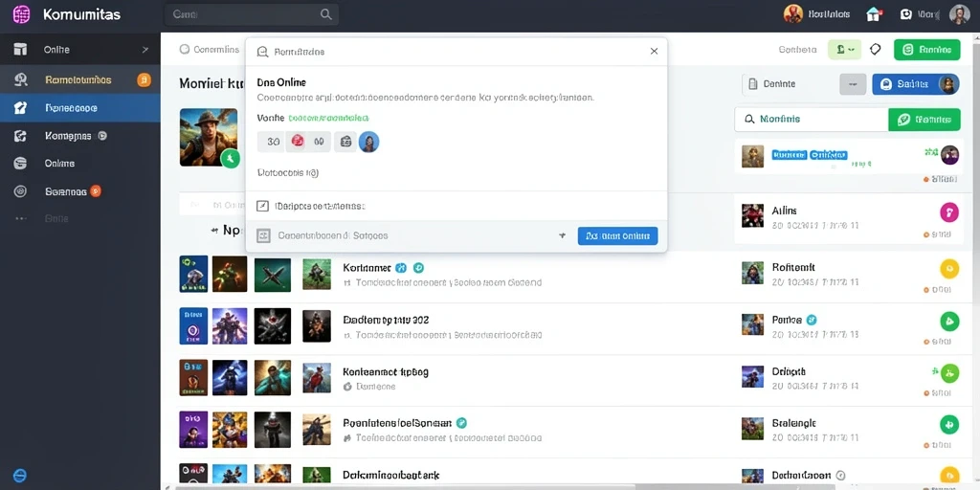Click the gray minus button
980x490 pixels.
pyautogui.click(x=853, y=84)
